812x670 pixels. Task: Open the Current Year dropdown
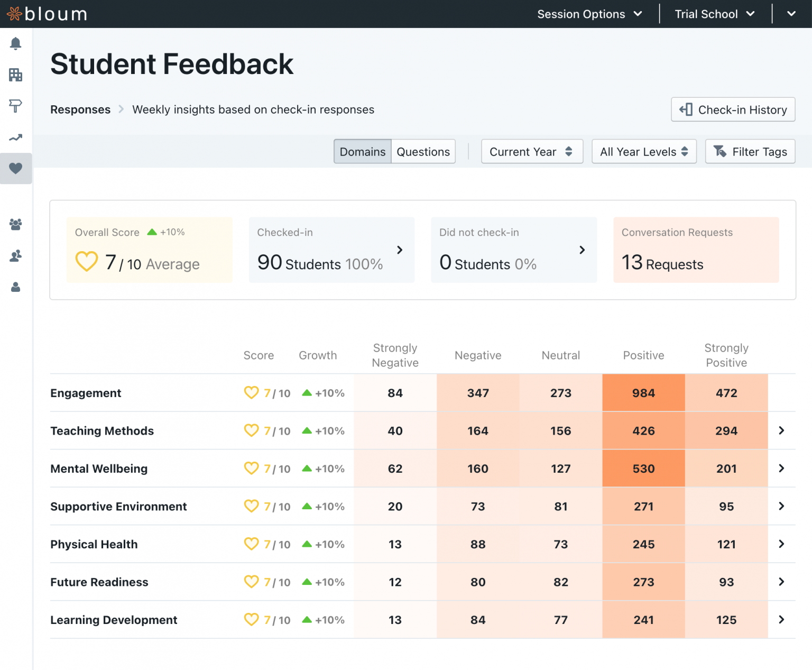(531, 152)
